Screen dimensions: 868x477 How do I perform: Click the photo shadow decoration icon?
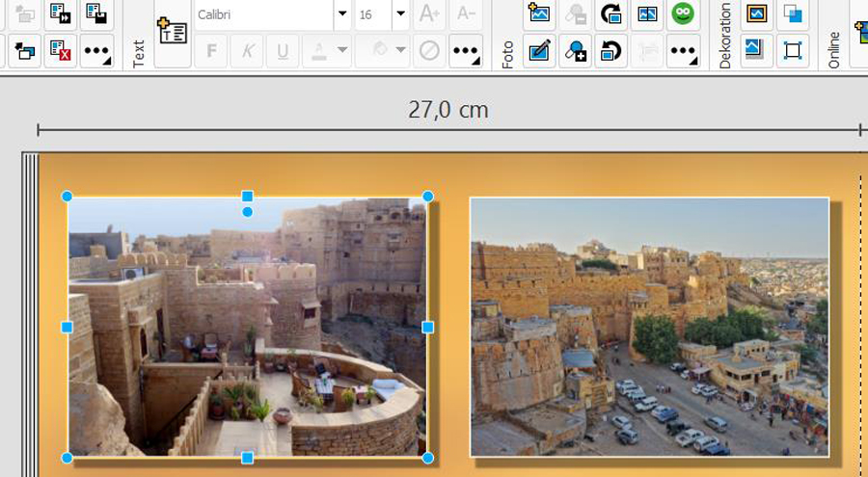coord(757,50)
